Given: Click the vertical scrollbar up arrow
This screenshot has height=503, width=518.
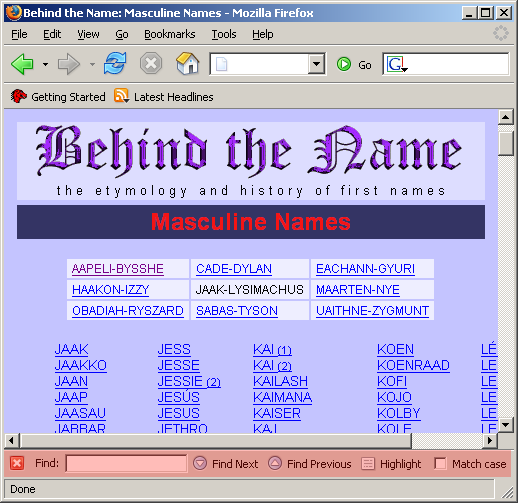Looking at the screenshot, I should tap(506, 117).
